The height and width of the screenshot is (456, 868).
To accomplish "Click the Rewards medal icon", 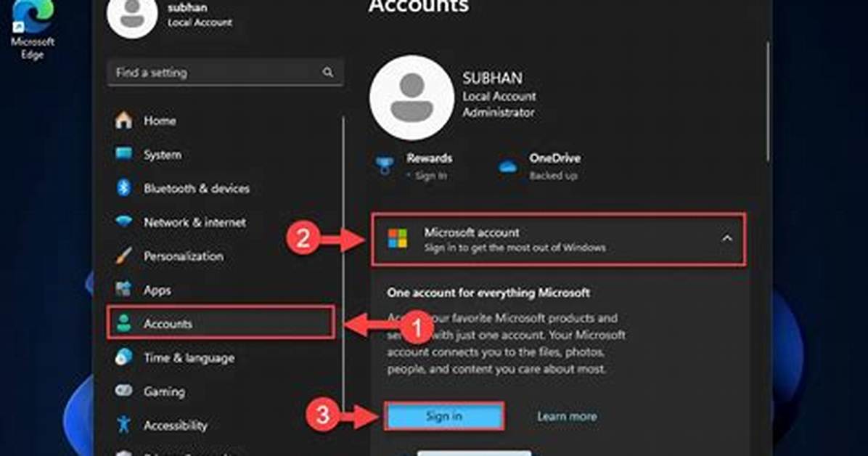I will coord(385,165).
